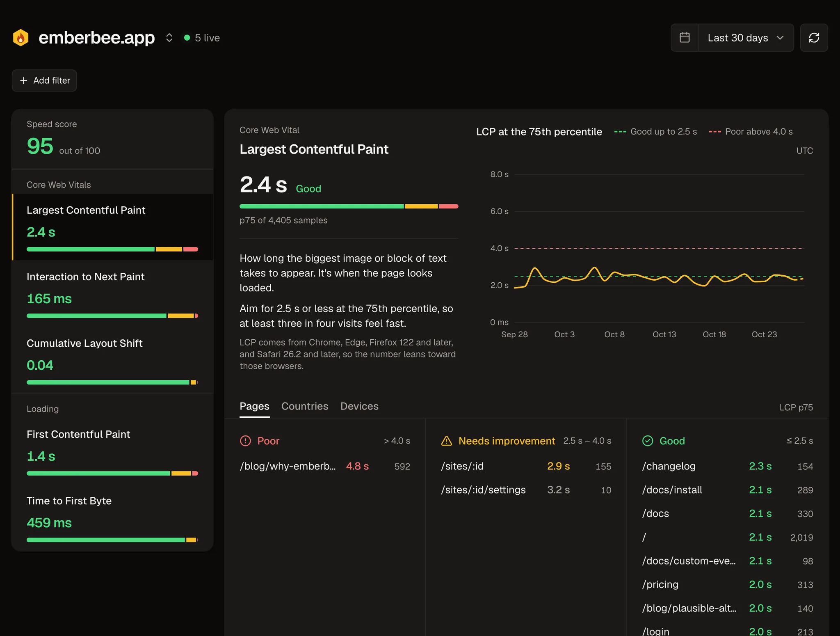Click the Good checkmark circle icon
840x636 pixels.
(648, 441)
